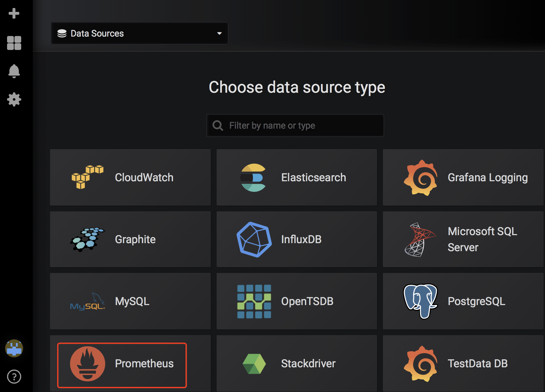Image resolution: width=545 pixels, height=392 pixels.
Task: Click the Dashboards icon in sidebar
Action: pos(14,43)
